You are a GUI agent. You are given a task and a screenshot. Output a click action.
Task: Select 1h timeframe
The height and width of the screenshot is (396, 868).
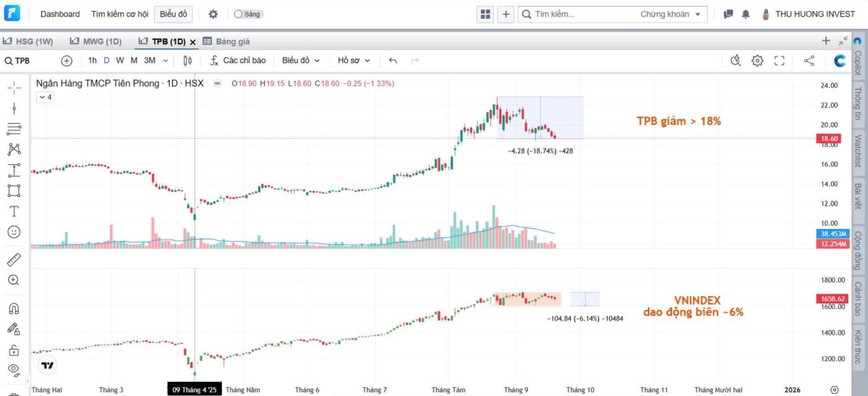93,61
